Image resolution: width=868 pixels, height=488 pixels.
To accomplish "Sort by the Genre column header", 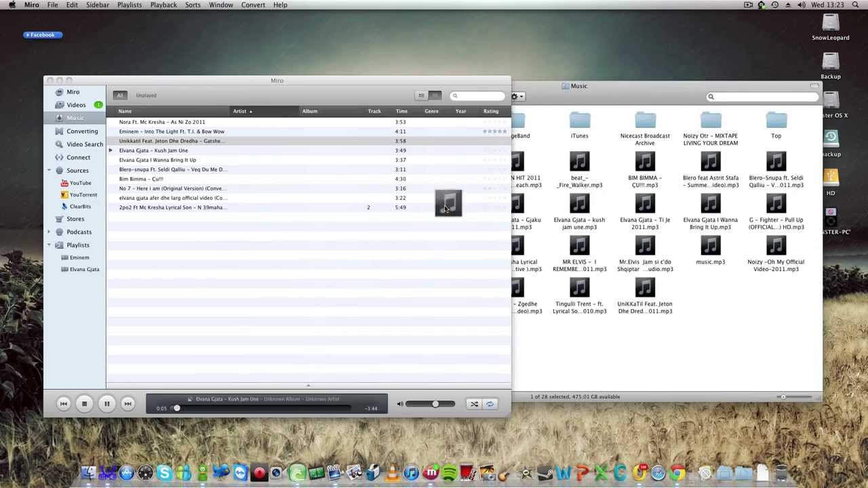I will tap(431, 111).
